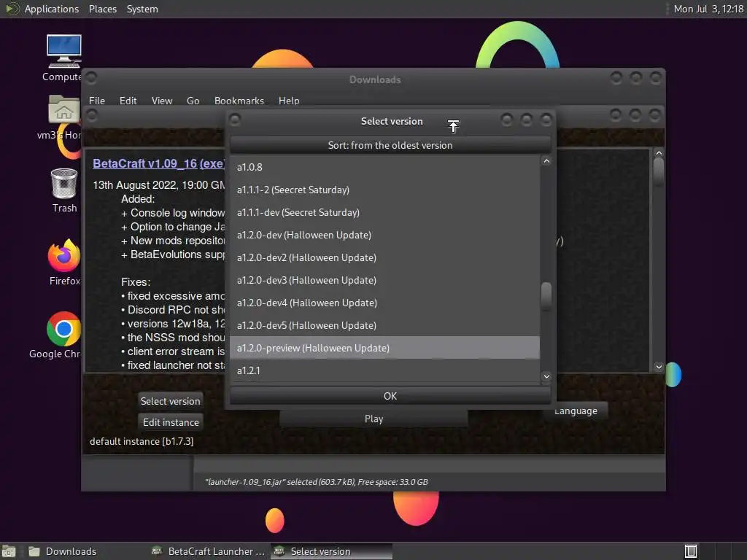The image size is (747, 560).
Task: Toggle sort order from the oldest version
Action: 390,145
